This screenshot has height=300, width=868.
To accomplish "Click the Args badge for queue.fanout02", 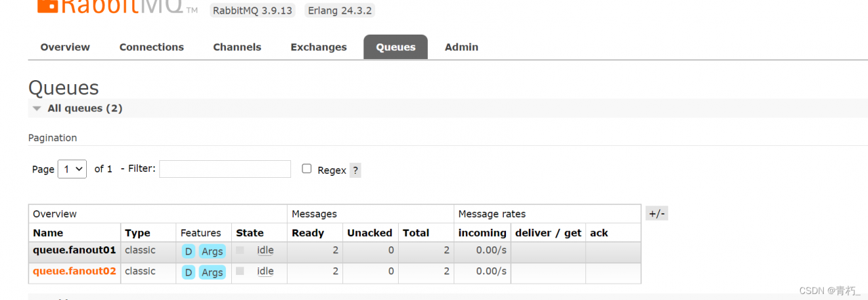I will coord(212,272).
